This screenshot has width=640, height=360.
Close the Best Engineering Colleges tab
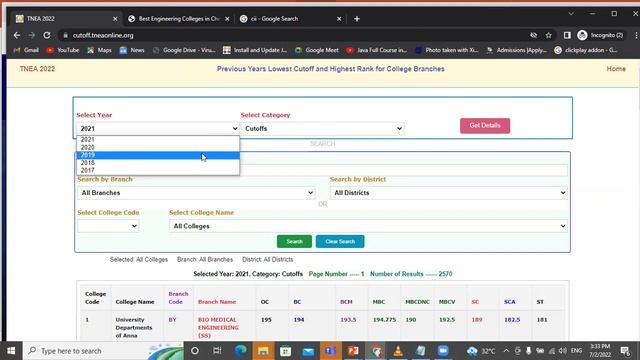point(227,19)
